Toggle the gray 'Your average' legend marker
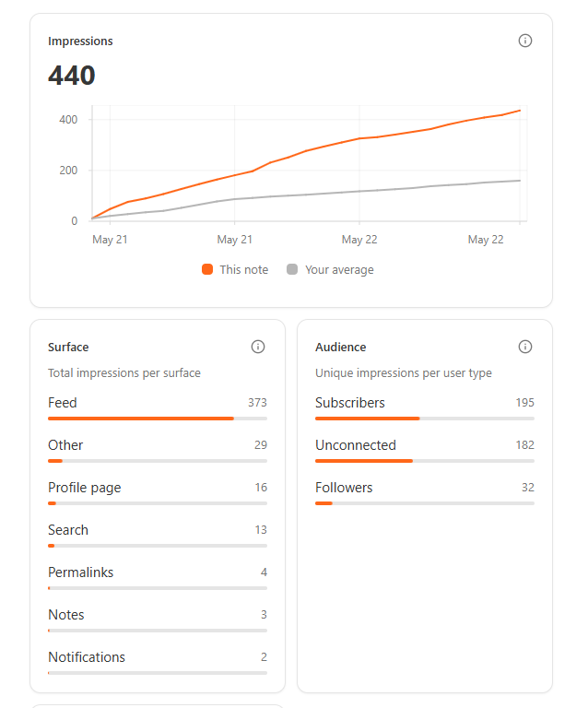Screen dimensions: 588x708 tap(292, 269)
